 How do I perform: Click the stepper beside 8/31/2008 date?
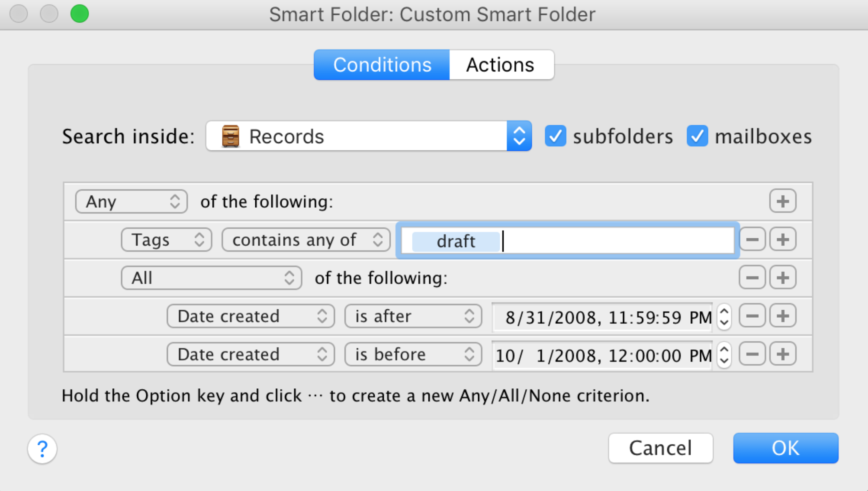tap(724, 317)
